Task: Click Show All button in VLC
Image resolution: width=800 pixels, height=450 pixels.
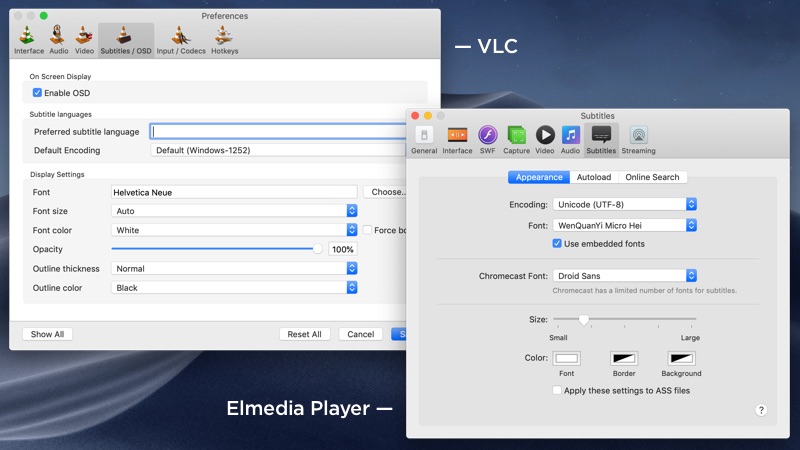Action: tap(47, 334)
